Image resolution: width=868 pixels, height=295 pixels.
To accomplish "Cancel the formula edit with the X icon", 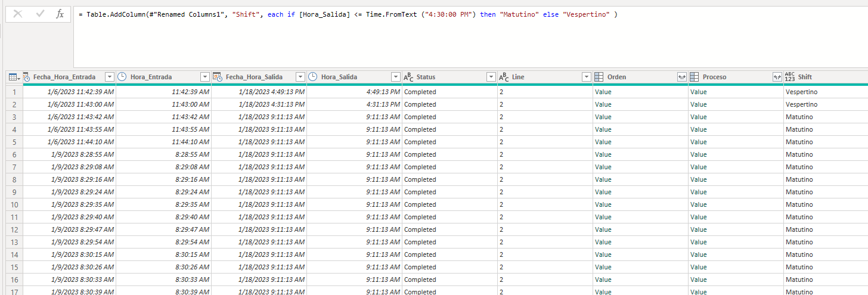I will click(x=18, y=14).
